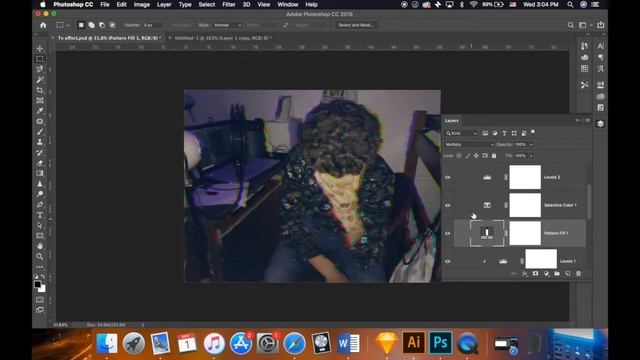Toggle layer filtering switch
Image resolution: width=640 pixels, height=360 pixels.
(533, 133)
